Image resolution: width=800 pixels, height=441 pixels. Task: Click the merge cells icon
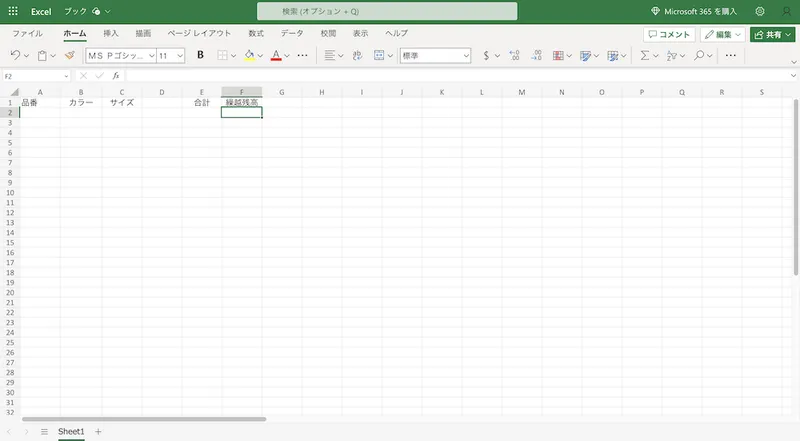tap(379, 55)
